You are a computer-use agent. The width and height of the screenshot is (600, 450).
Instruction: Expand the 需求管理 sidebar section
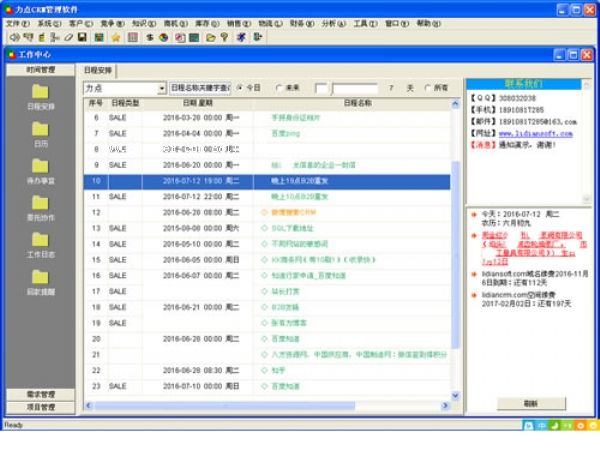point(40,395)
